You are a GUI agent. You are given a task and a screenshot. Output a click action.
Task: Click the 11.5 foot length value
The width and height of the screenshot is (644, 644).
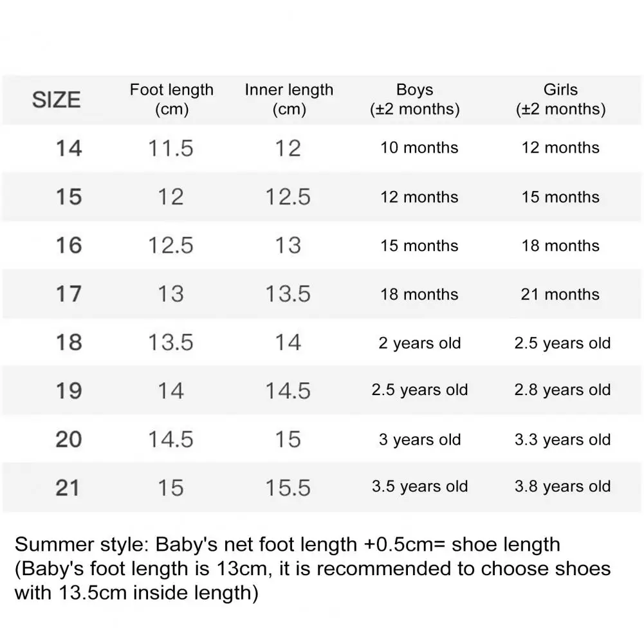click(x=170, y=148)
